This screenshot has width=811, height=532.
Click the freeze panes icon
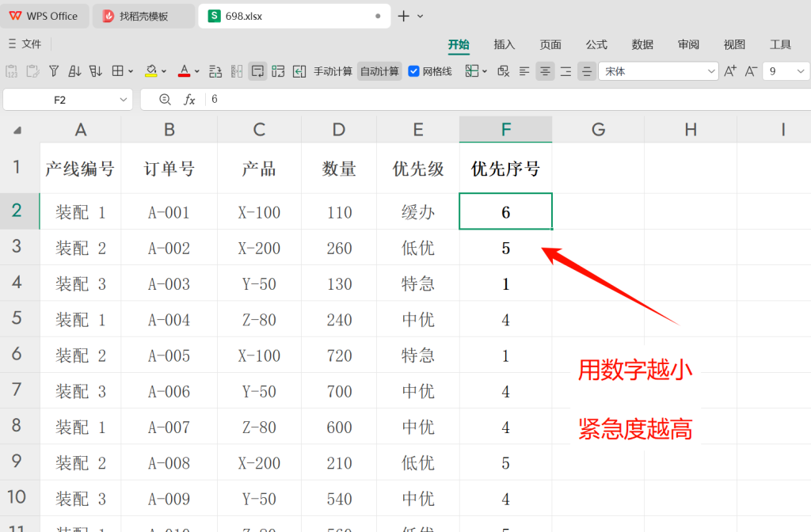click(x=472, y=71)
